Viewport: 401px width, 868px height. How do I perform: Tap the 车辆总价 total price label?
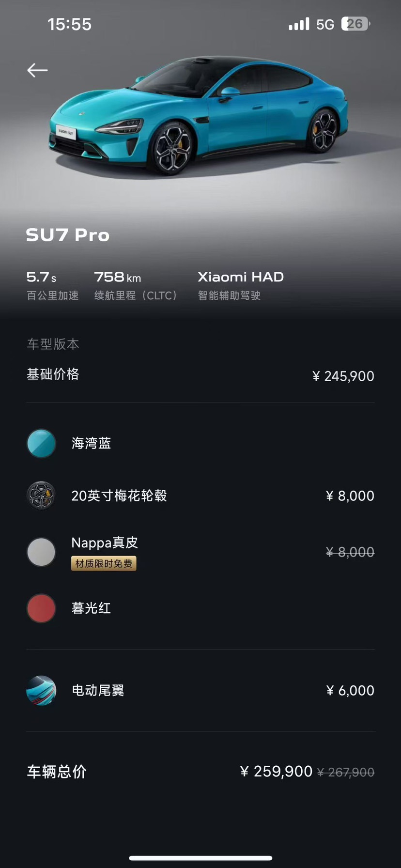[x=57, y=772]
